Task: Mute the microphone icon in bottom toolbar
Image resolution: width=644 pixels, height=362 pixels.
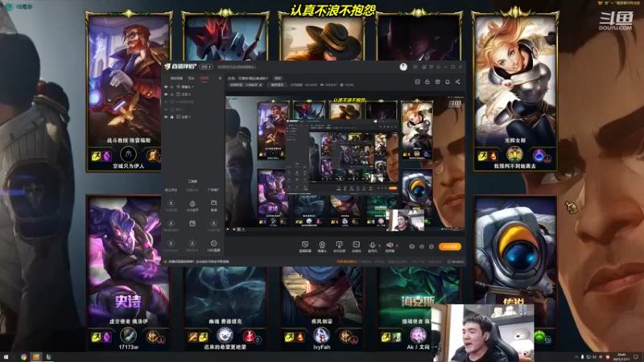Action: pos(372,247)
